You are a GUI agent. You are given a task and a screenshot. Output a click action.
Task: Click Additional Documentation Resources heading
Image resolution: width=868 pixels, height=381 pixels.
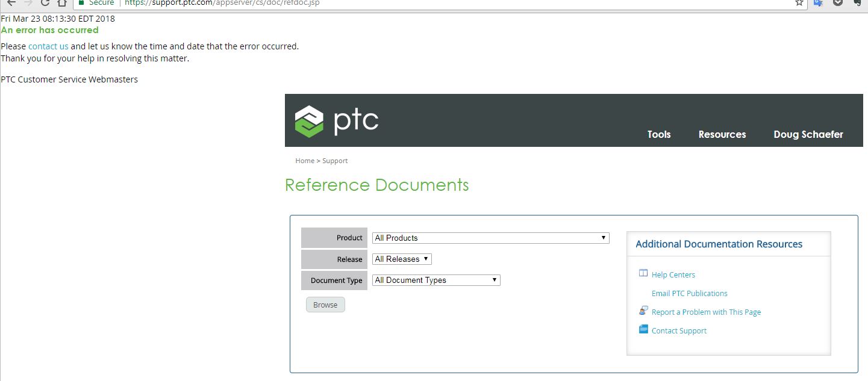719,244
